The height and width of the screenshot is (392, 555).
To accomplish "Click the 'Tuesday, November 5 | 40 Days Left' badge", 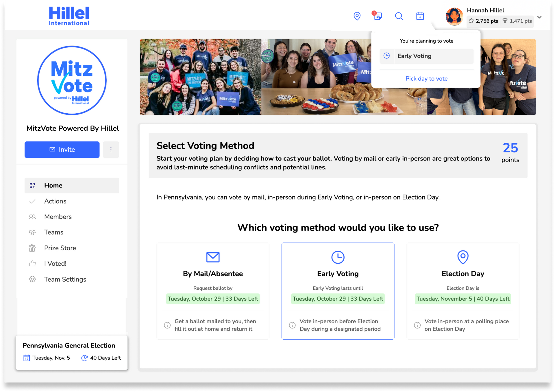I will [463, 299].
